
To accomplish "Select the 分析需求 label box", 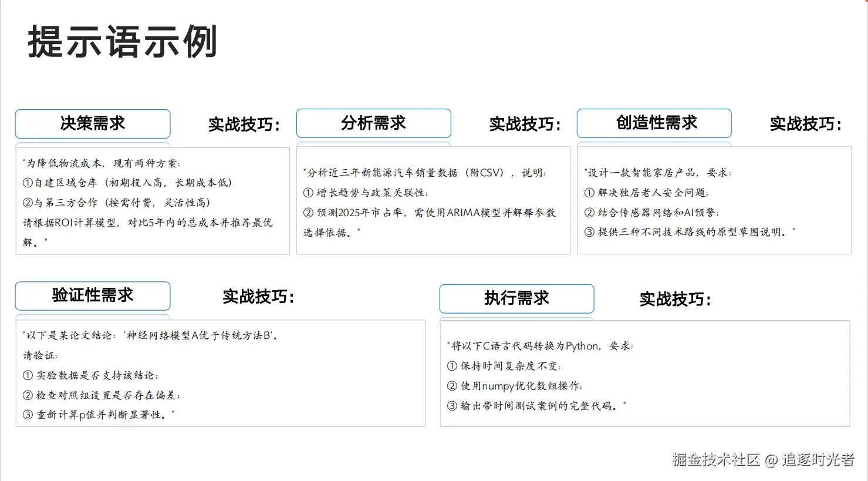I will [374, 123].
